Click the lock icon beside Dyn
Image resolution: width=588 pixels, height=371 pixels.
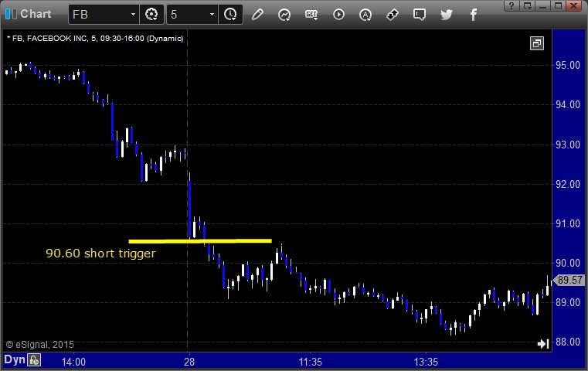[x=34, y=360]
